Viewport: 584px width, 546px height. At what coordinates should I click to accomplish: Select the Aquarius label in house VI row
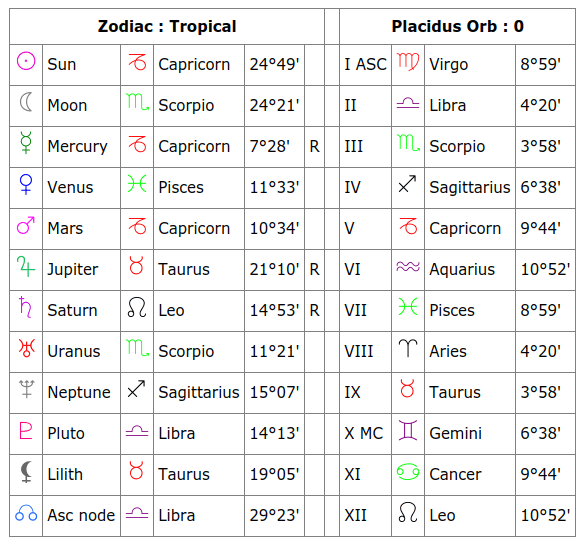462,269
